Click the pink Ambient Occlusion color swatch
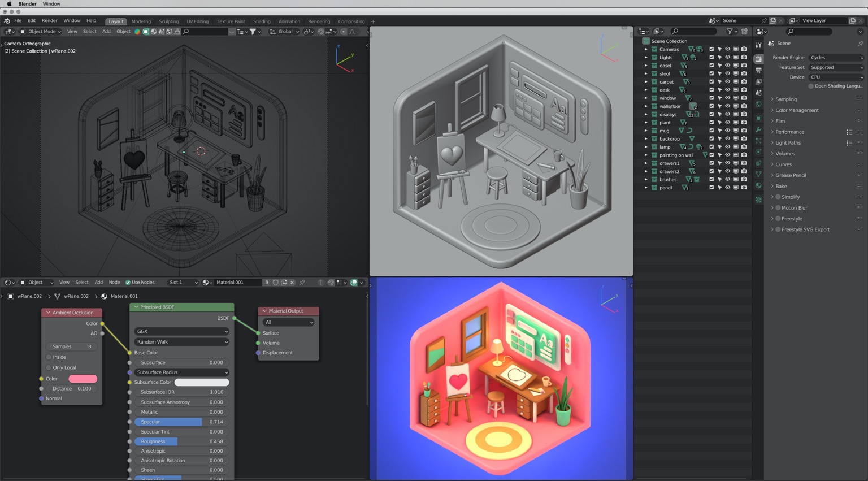The height and width of the screenshot is (481, 868). (x=83, y=379)
